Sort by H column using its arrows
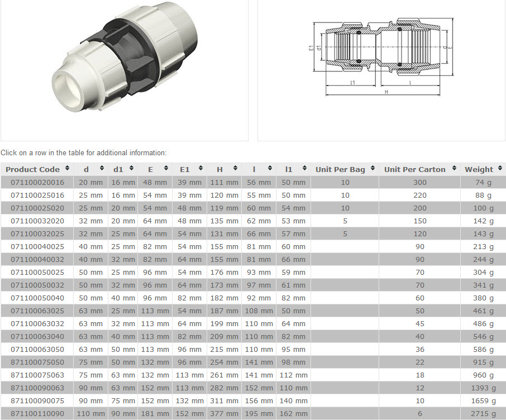Viewport: 506px width, 420px height. (236, 169)
